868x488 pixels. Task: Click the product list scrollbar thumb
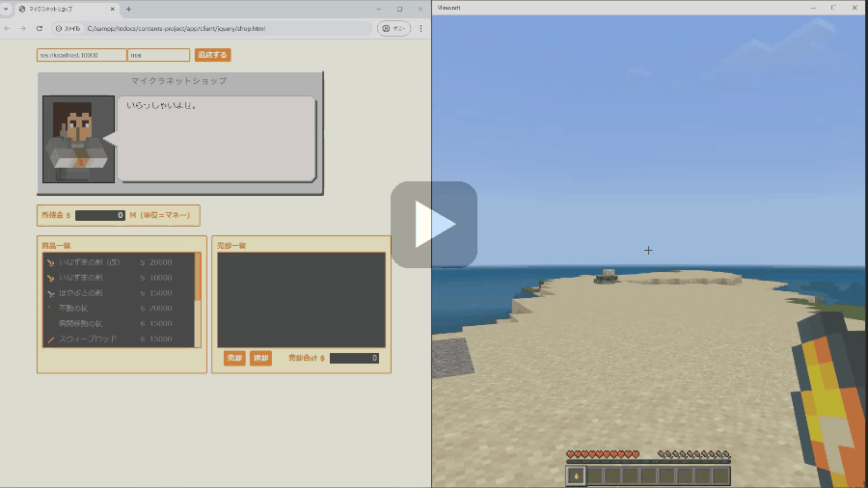click(198, 277)
